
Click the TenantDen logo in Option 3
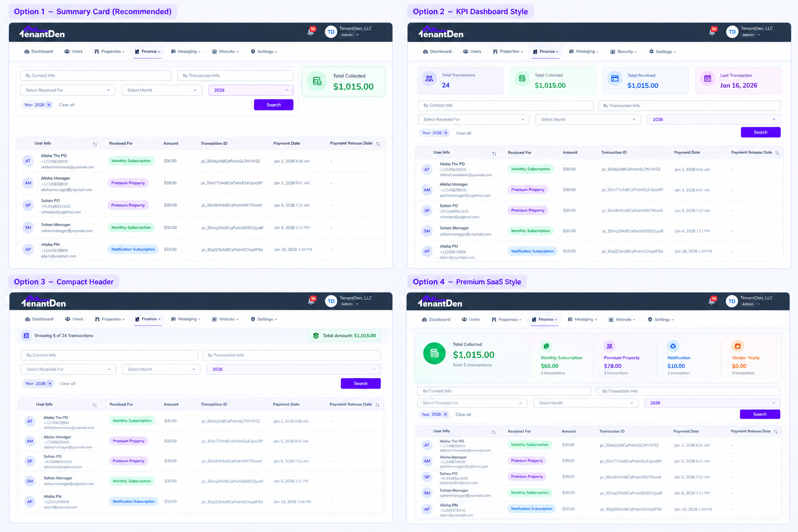point(44,301)
